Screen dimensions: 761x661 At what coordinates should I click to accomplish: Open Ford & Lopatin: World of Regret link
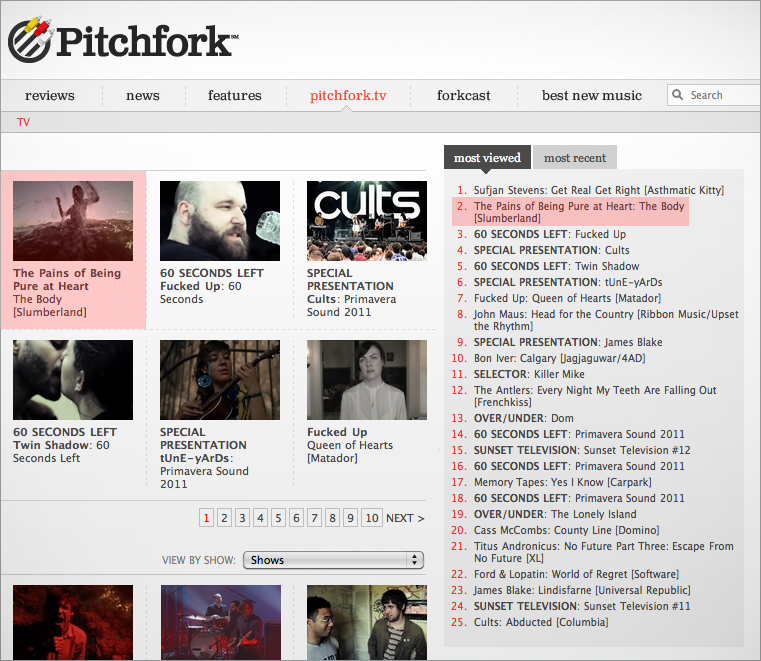pyautogui.click(x=577, y=575)
